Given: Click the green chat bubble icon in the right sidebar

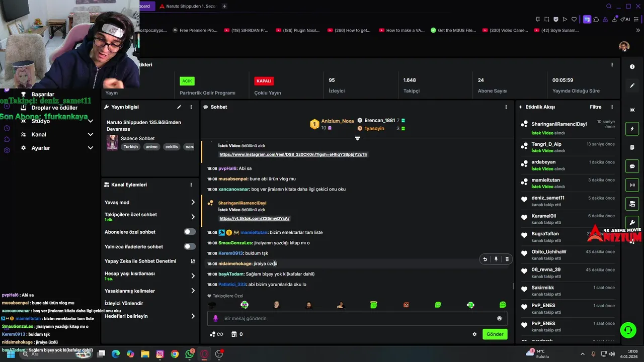Looking at the screenshot, I should pos(632,166).
